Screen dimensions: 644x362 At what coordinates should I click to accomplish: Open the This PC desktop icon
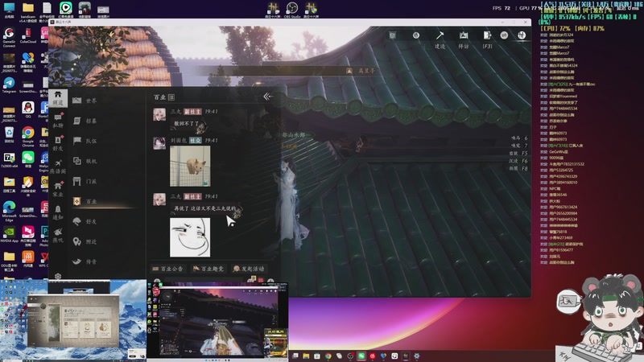click(x=9, y=10)
